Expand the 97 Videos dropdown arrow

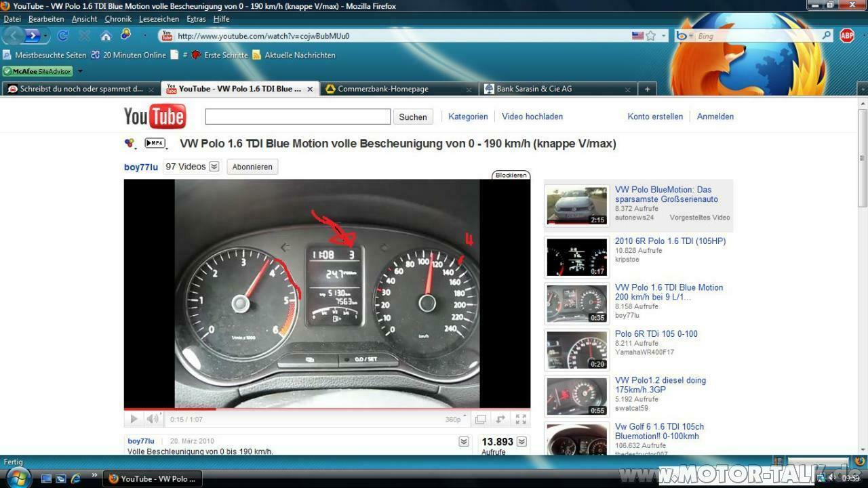(214, 167)
